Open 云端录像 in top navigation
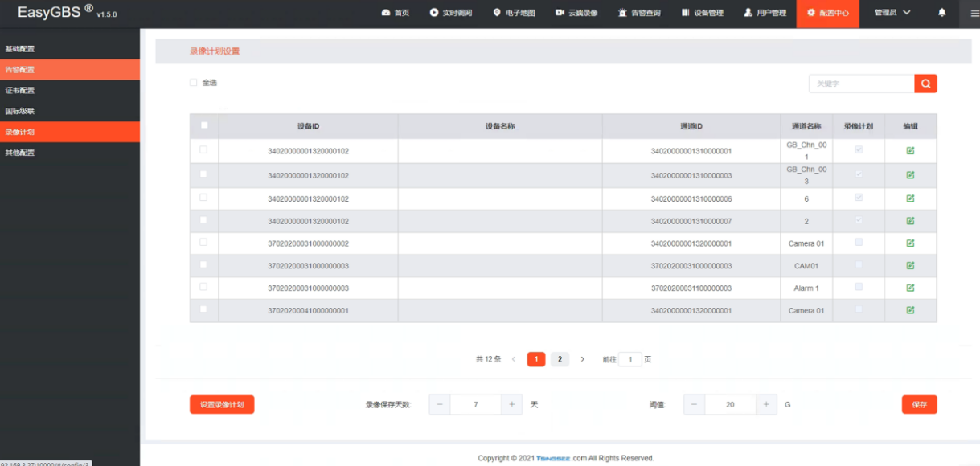The image size is (980, 466). point(576,13)
